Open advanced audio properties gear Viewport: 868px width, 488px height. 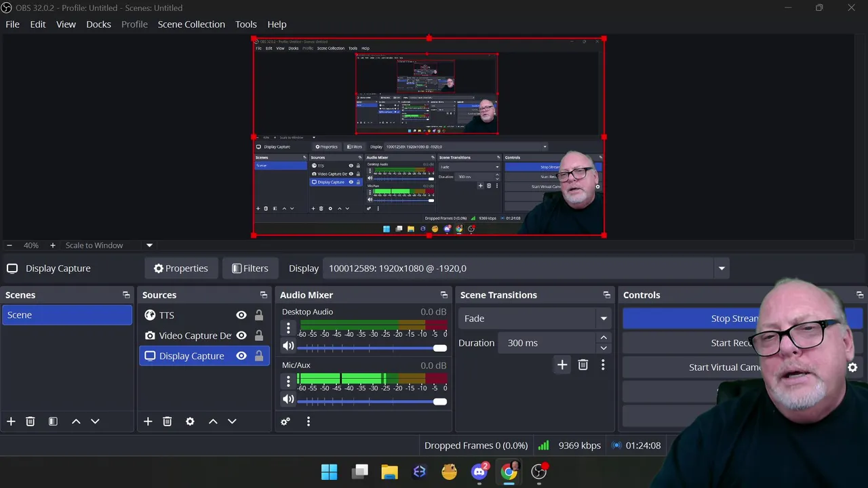pos(285,422)
